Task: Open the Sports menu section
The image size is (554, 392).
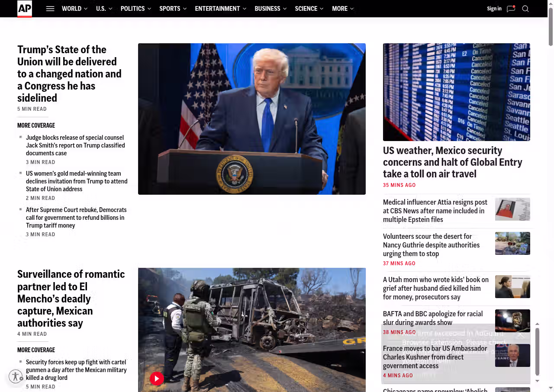Action: (170, 9)
